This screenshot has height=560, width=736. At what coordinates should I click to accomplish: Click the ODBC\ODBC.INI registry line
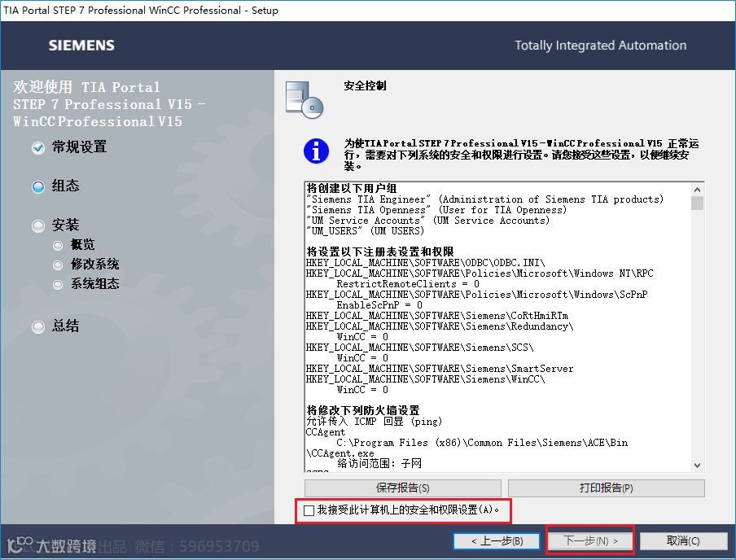(x=425, y=263)
